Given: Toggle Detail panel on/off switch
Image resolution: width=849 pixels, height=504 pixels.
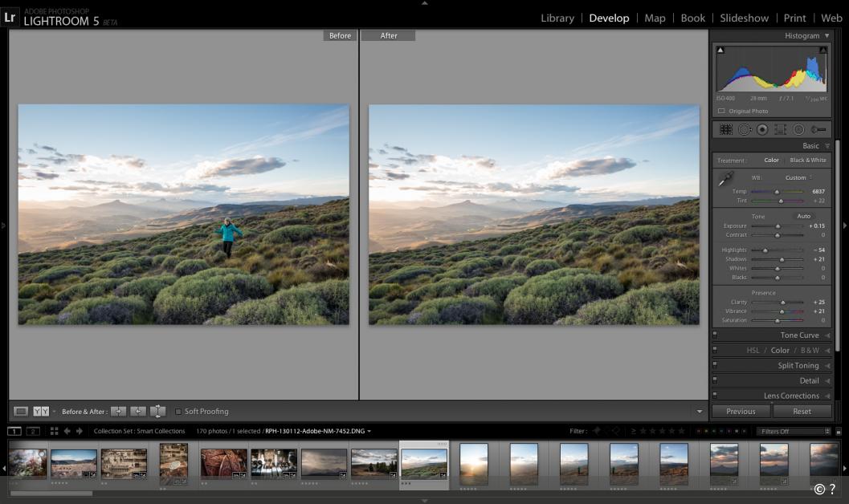Looking at the screenshot, I should [715, 380].
